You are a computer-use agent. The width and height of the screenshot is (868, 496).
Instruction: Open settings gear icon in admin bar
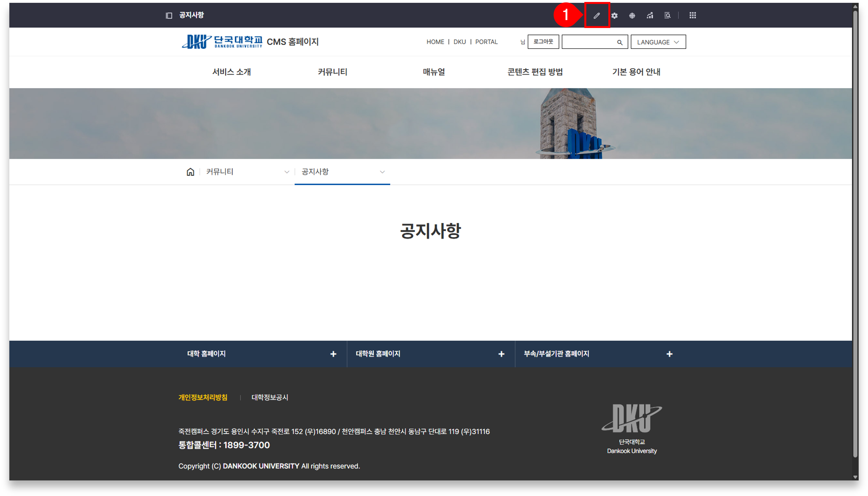click(614, 15)
